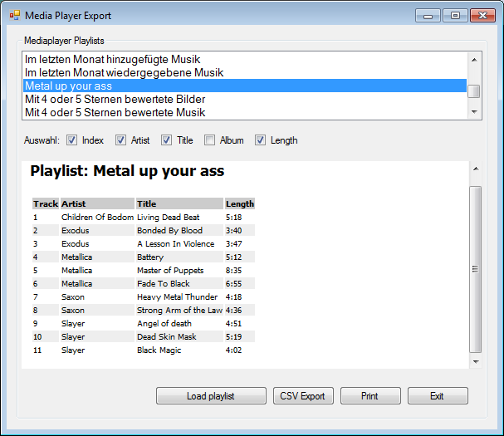This screenshot has width=504, height=436.
Task: Click the Title column header
Action: click(179, 203)
